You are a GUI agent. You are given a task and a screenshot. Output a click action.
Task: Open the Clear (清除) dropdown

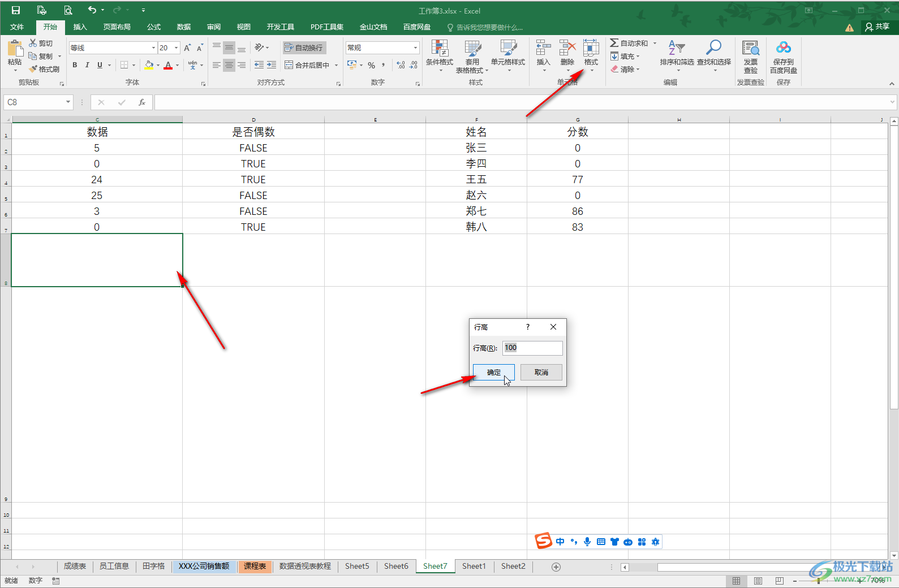tap(625, 69)
